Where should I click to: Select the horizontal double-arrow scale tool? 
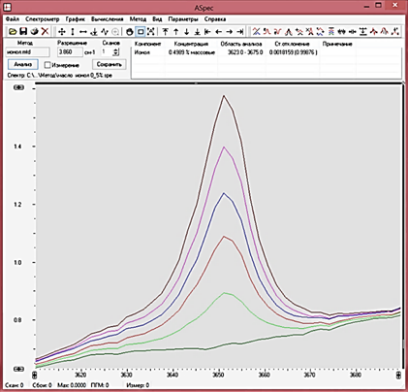coord(83,32)
